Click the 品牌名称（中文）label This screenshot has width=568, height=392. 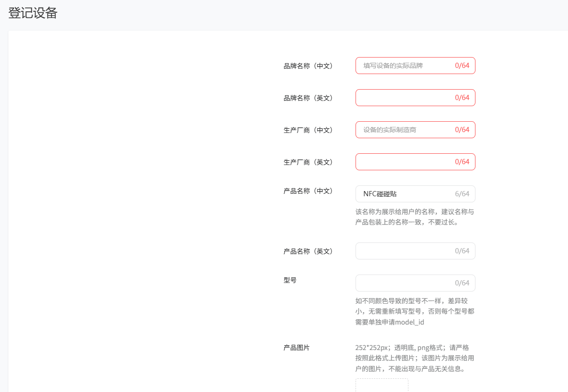[x=307, y=67]
